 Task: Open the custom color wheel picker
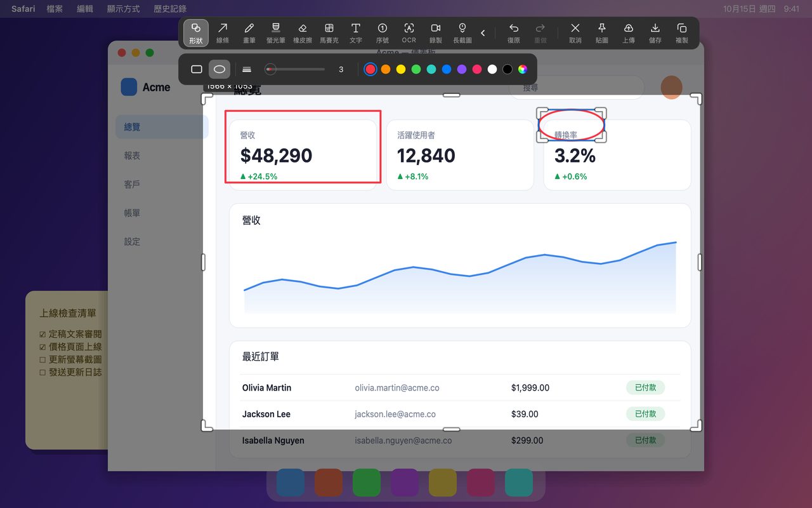coord(523,69)
